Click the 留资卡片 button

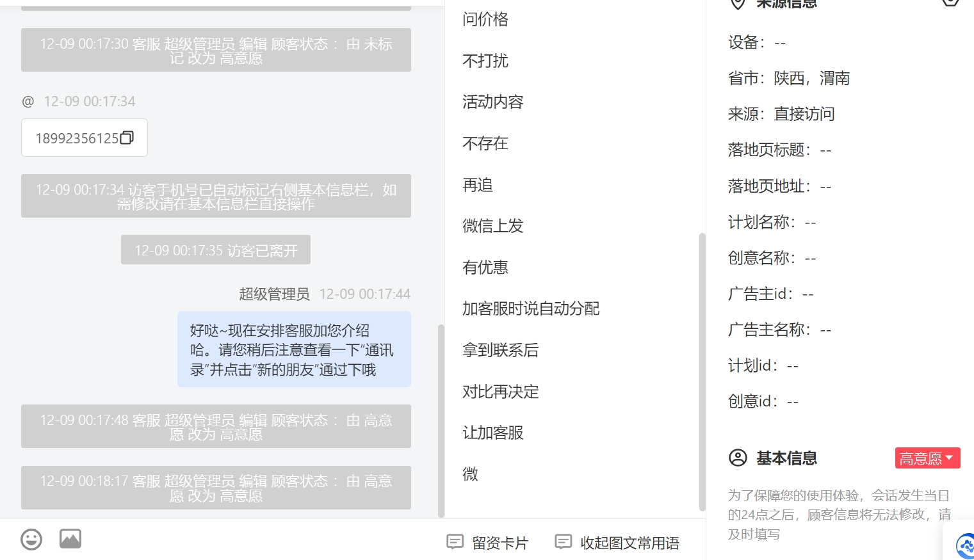click(487, 543)
